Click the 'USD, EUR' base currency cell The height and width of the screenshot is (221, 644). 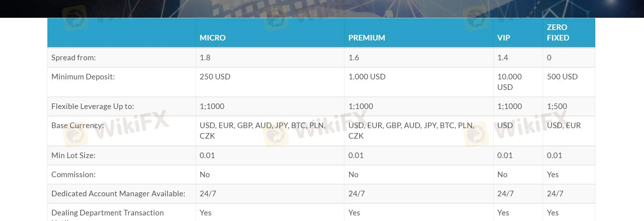pyautogui.click(x=564, y=125)
